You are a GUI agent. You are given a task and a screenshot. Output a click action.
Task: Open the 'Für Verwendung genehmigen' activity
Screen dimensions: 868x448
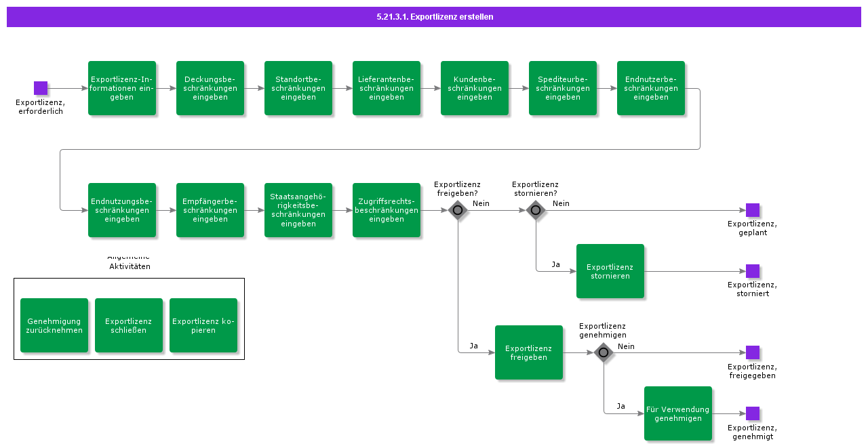(x=678, y=413)
